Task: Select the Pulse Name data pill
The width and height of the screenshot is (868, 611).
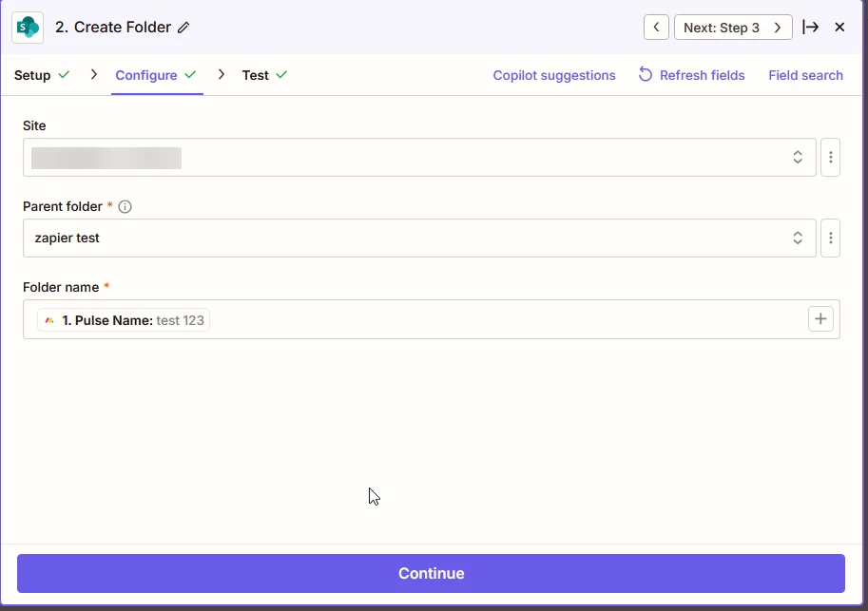Action: coord(124,320)
